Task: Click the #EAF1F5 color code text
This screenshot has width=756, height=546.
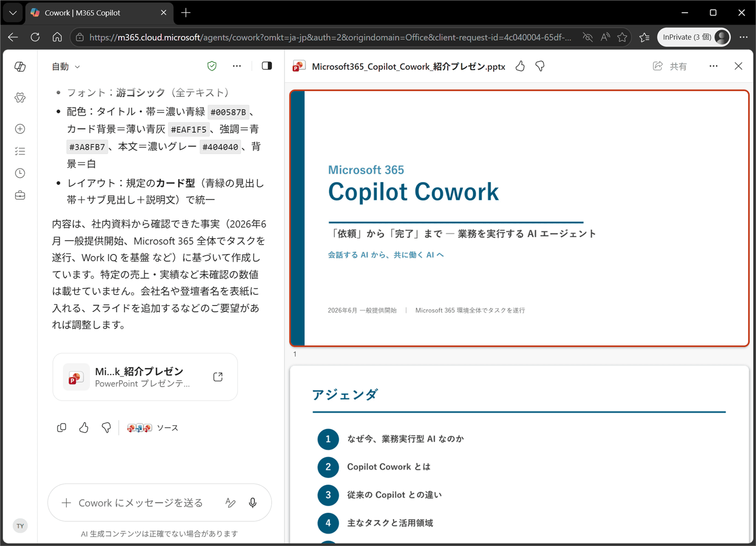Action: tap(188, 130)
